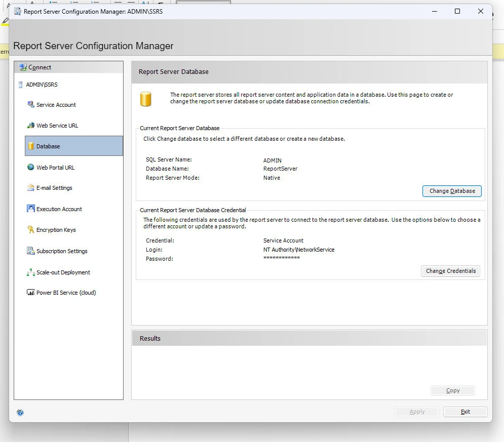Click the E-mail Settings envelope icon

(x=30, y=188)
